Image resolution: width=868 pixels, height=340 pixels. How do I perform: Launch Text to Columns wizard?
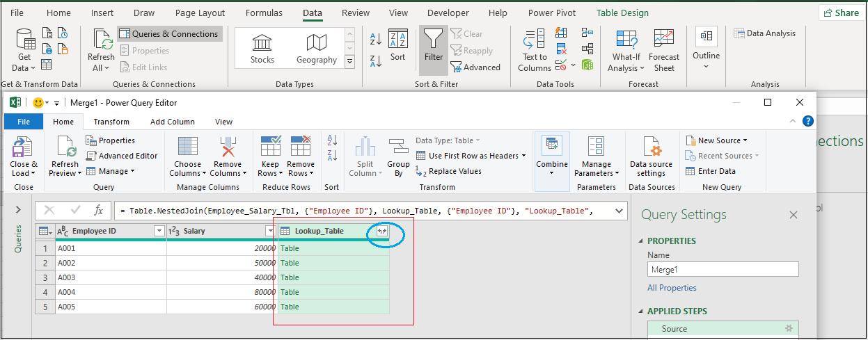(x=535, y=51)
